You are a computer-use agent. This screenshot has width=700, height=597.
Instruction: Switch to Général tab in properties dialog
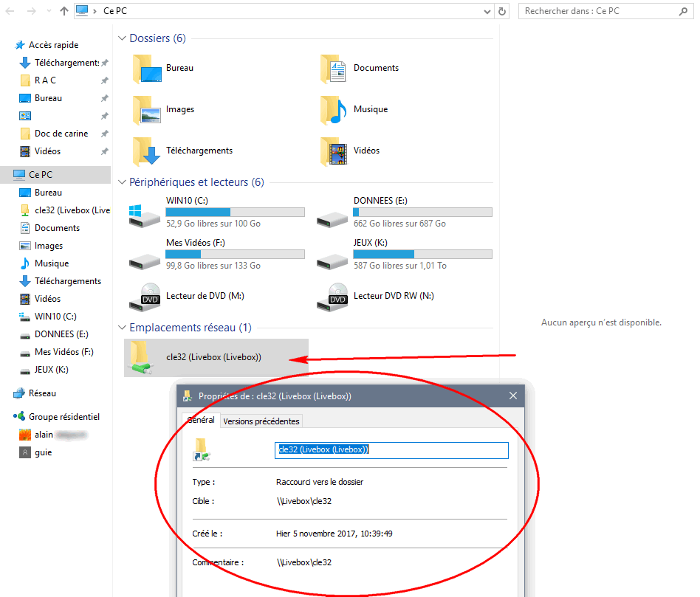(201, 420)
